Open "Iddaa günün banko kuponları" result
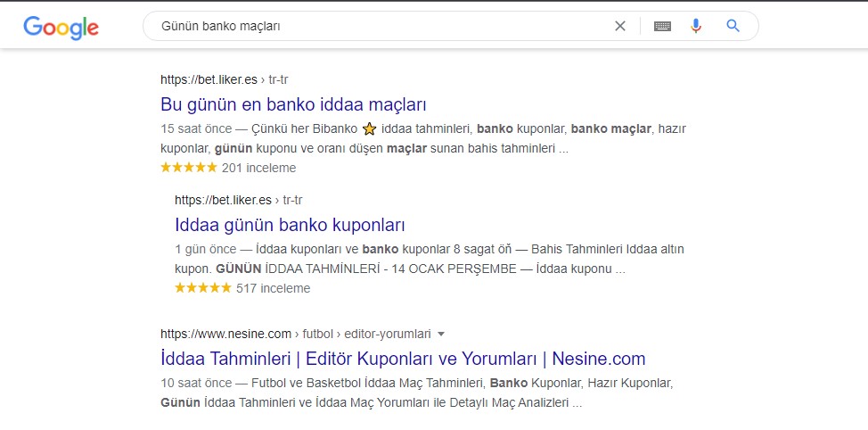Image resolution: width=868 pixels, height=430 pixels. (x=290, y=225)
